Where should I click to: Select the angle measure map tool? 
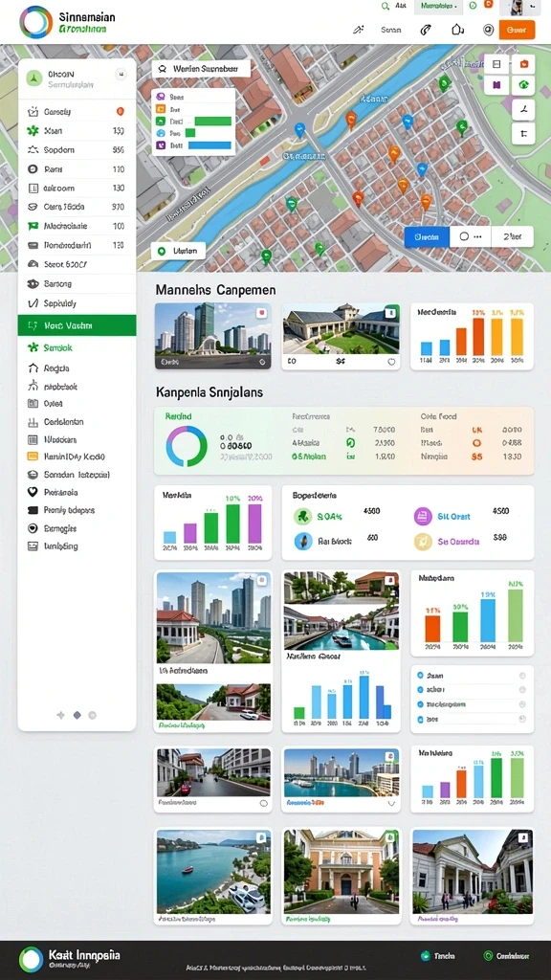point(523,109)
